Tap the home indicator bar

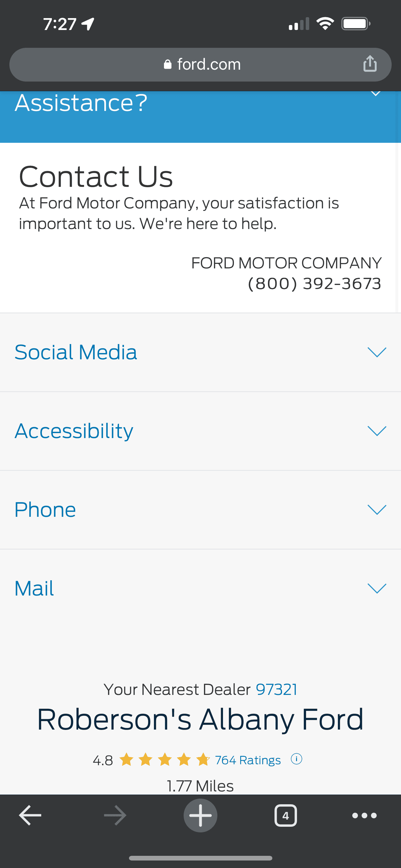(x=200, y=858)
